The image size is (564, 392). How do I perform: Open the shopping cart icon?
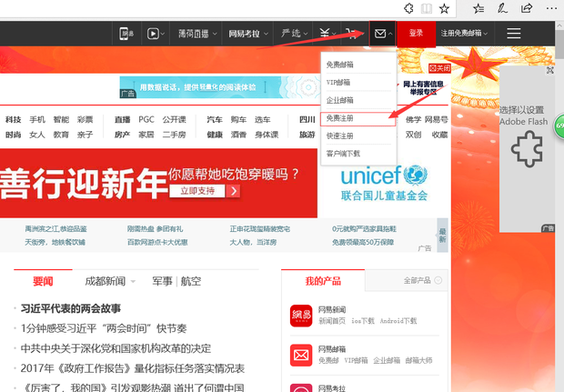[x=351, y=34]
